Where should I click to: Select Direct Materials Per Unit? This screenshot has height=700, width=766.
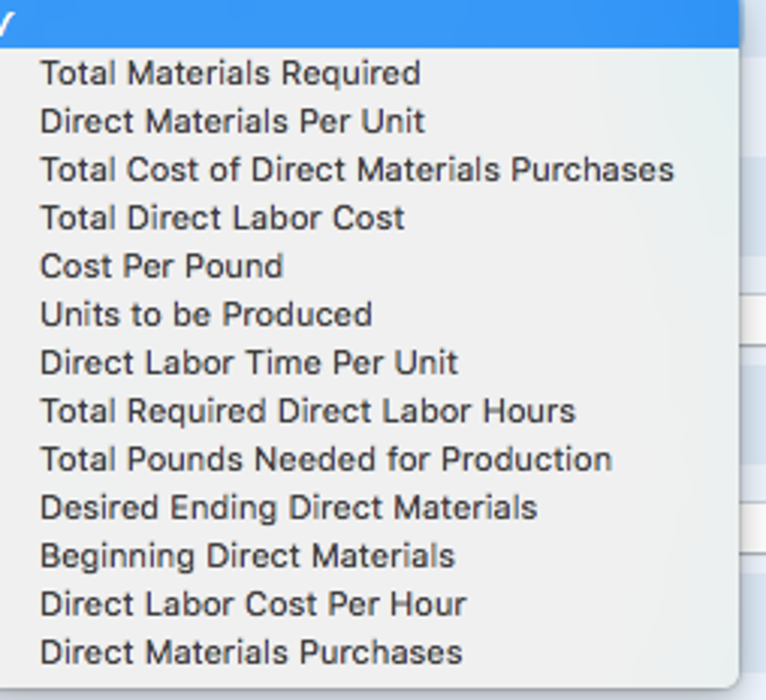pyautogui.click(x=232, y=122)
